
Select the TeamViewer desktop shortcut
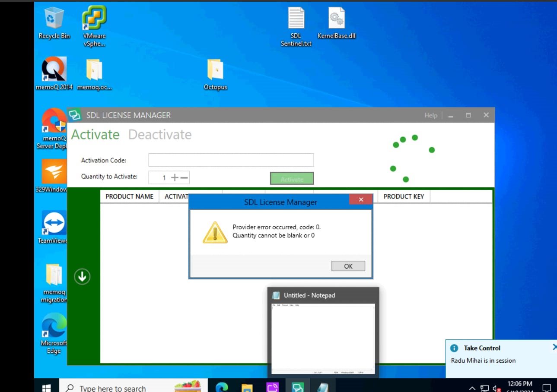coord(54,228)
